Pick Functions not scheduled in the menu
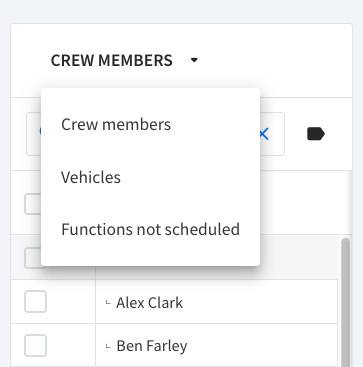The width and height of the screenshot is (363, 367). (150, 229)
